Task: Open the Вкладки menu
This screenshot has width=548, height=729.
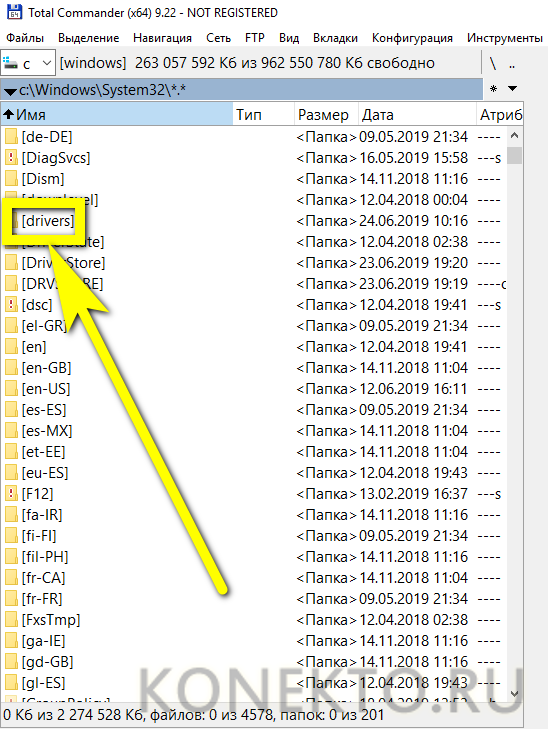Action: click(335, 38)
